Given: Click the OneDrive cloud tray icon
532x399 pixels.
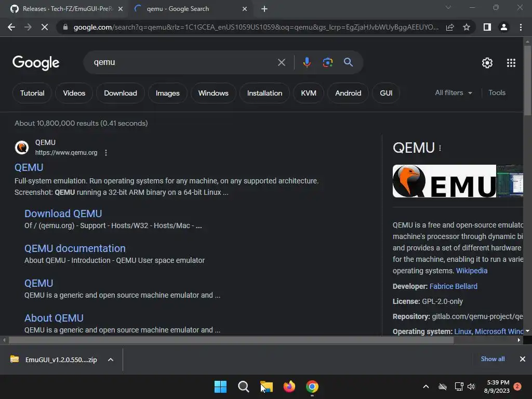Looking at the screenshot, I should coord(443,387).
